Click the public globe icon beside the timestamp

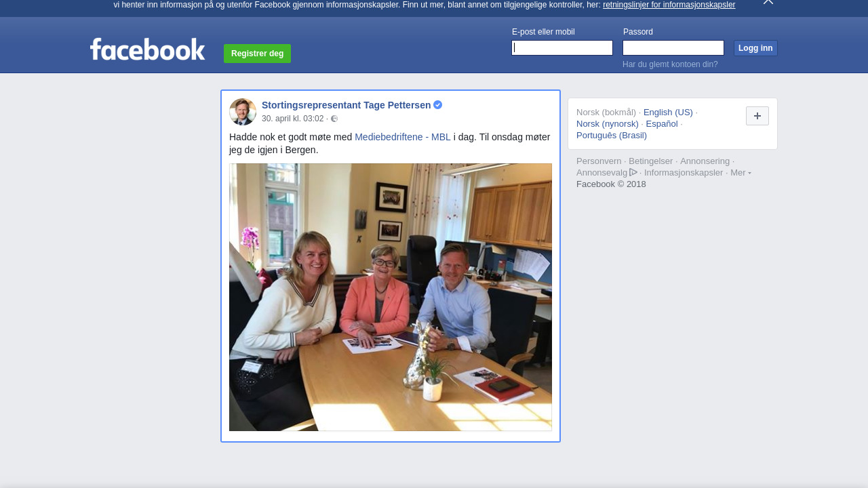334,119
